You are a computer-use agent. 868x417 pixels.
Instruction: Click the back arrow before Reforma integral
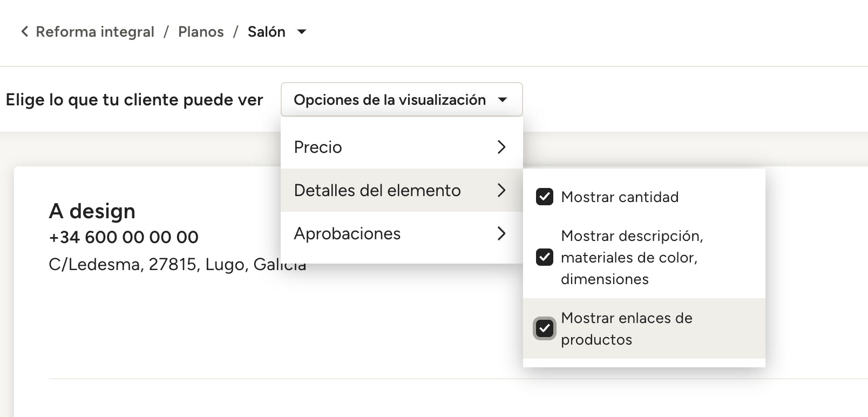pos(24,32)
